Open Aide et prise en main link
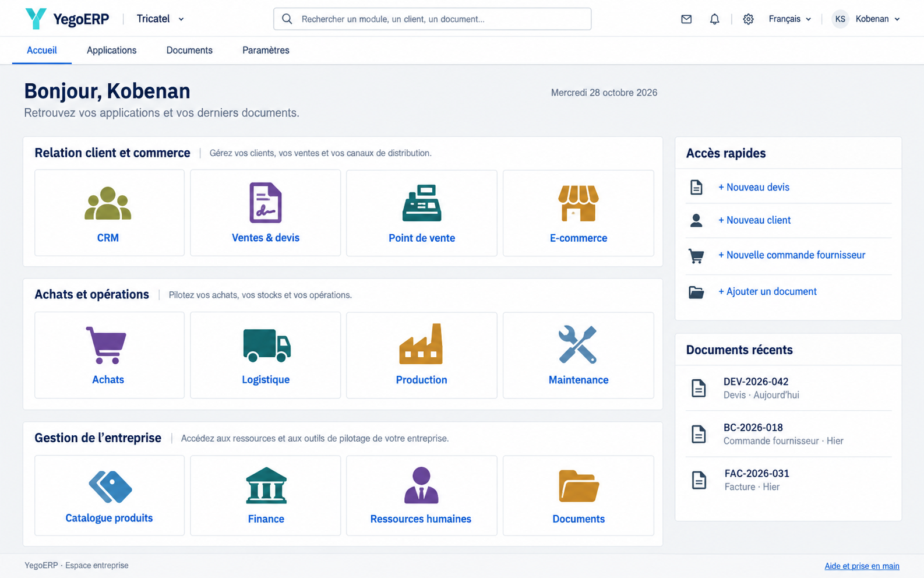 [x=862, y=566]
